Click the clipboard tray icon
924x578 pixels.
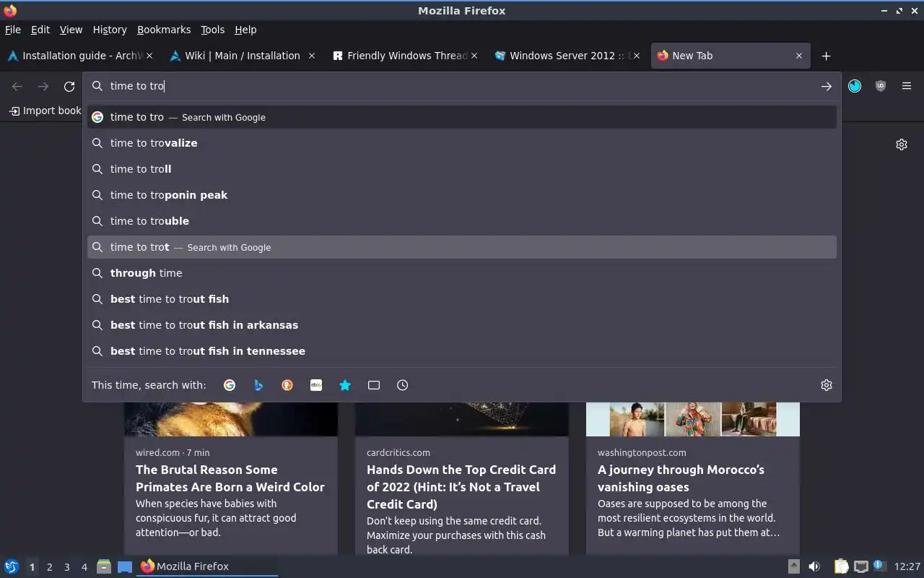click(x=841, y=566)
